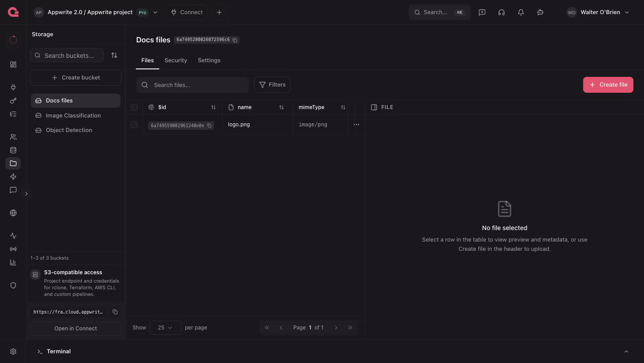Copy the bucket ID next to Docs files

click(x=235, y=40)
